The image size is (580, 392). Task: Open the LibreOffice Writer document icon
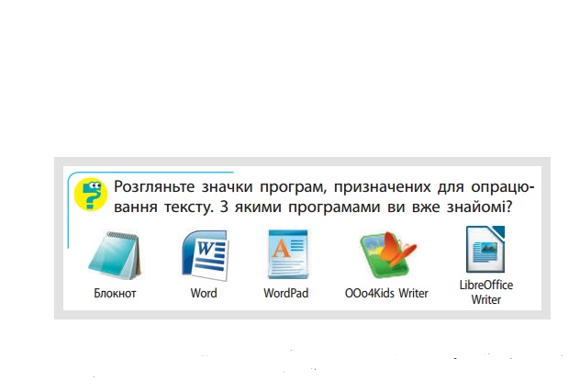pyautogui.click(x=485, y=249)
